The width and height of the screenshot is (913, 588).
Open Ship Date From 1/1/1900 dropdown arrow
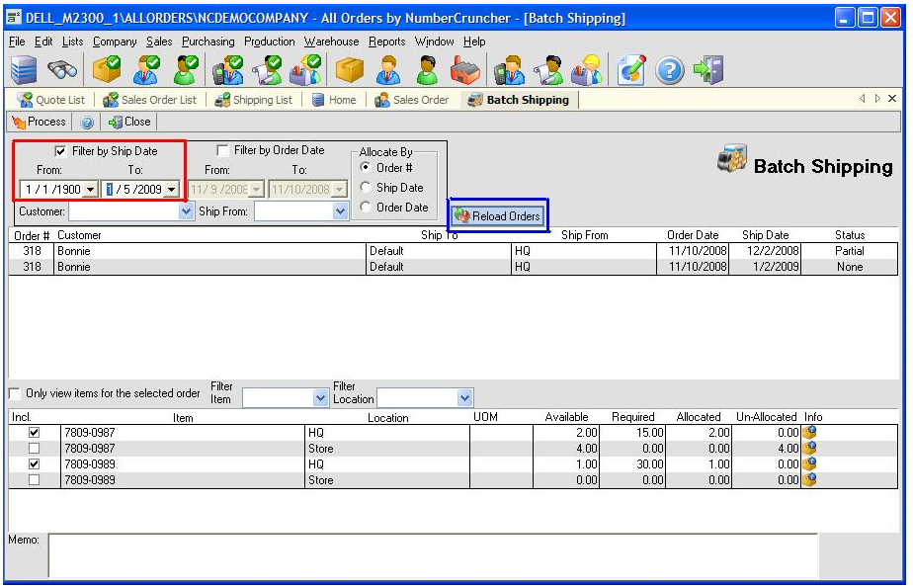click(90, 189)
